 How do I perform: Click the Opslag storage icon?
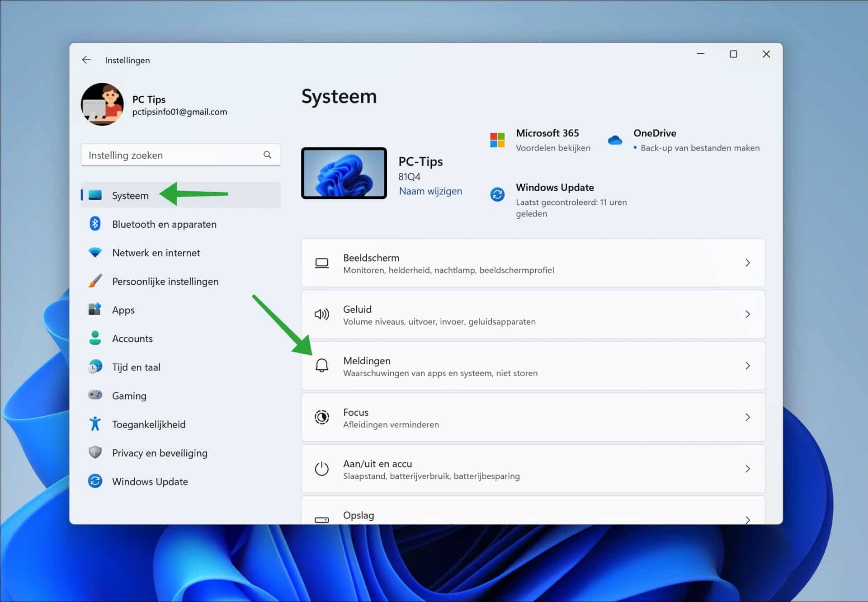pos(322,519)
